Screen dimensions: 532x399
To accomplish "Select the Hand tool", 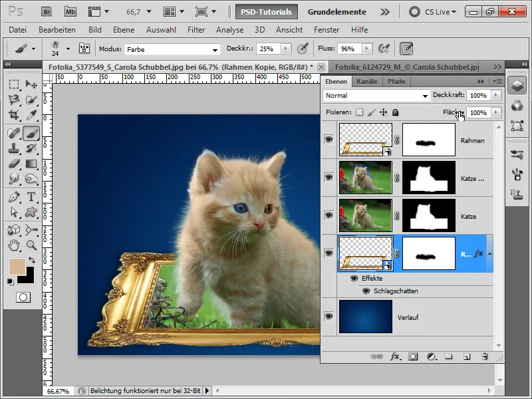I will point(14,245).
